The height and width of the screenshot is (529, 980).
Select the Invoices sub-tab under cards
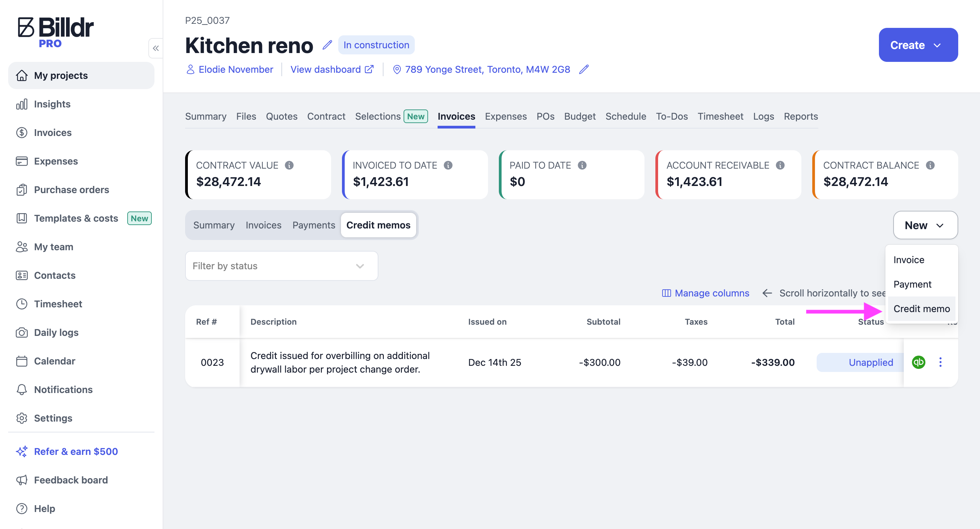pyautogui.click(x=263, y=225)
